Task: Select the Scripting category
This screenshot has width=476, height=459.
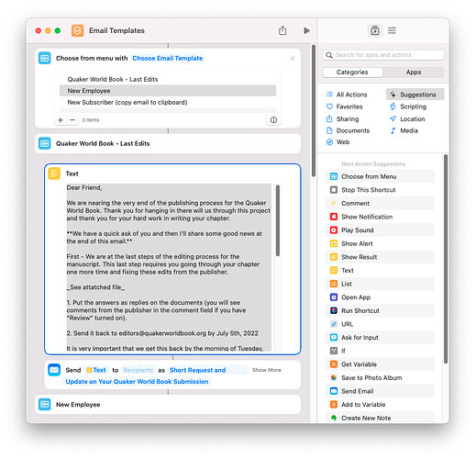Action: 408,106
